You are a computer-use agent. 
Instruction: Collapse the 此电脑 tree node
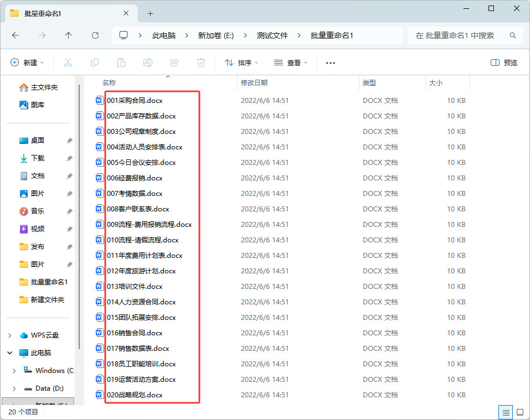pos(10,353)
